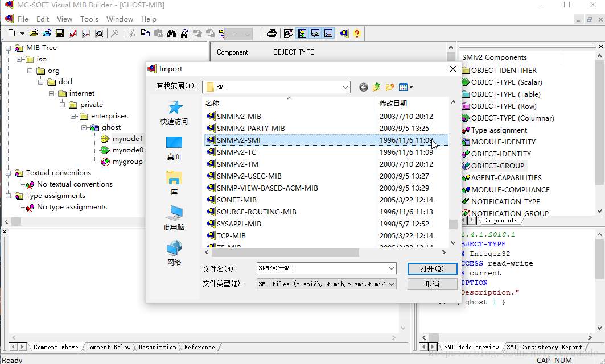Open the Help menu
Screen dimensions: 605x364
pyautogui.click(x=149, y=19)
